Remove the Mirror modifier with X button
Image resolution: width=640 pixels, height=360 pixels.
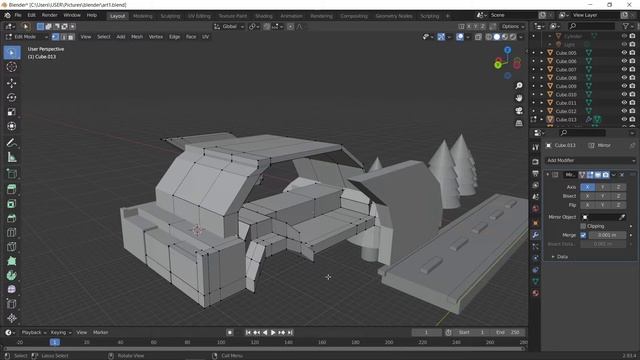622,175
